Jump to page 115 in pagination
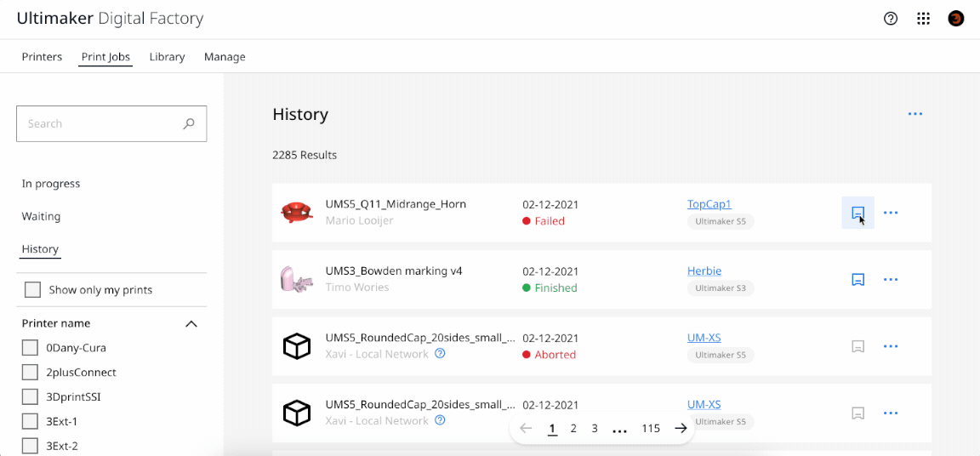The height and width of the screenshot is (456, 980). (x=651, y=429)
